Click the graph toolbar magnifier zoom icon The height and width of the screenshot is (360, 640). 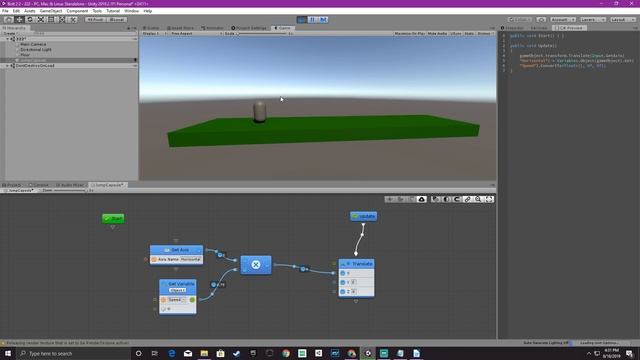[478, 199]
